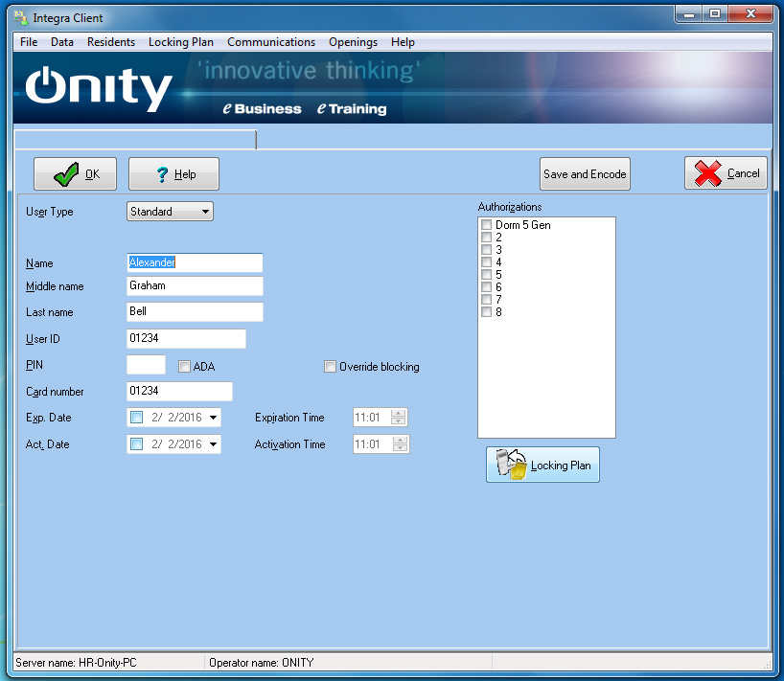Click the Integra Client title bar icon

click(19, 18)
